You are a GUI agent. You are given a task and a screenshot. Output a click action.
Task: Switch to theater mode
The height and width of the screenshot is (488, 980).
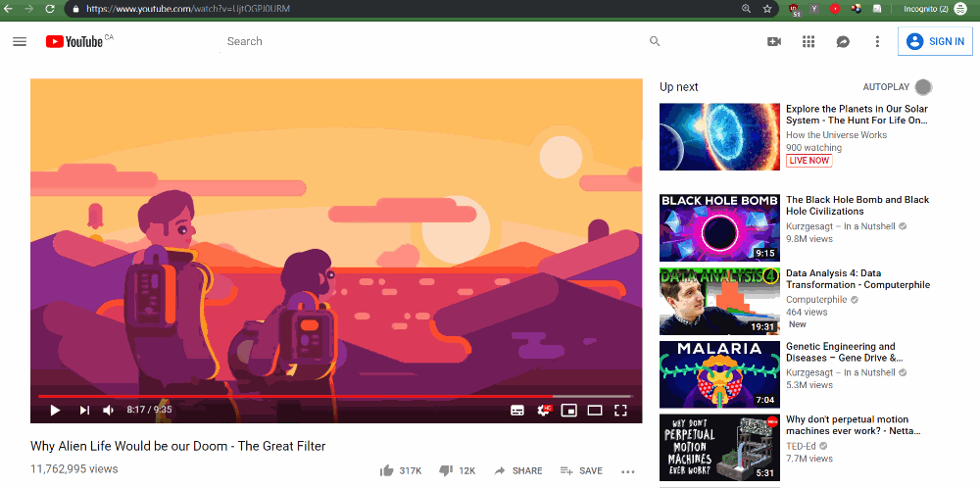click(595, 410)
